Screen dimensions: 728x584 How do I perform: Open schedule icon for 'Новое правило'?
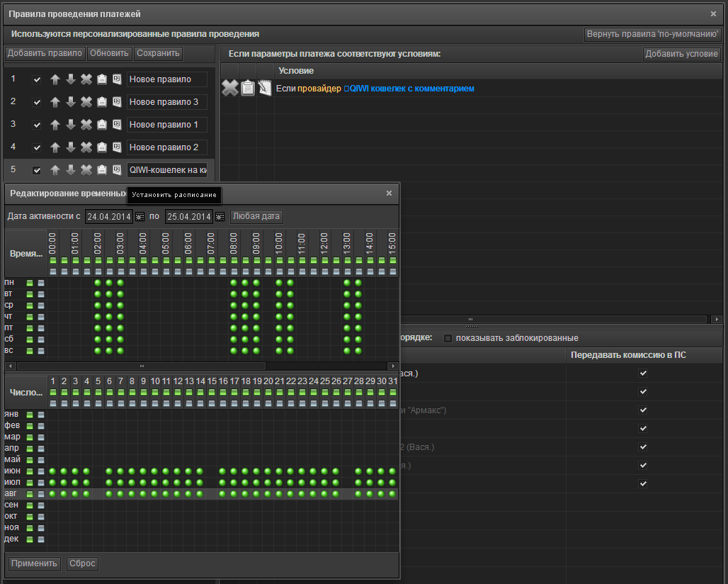(x=117, y=79)
